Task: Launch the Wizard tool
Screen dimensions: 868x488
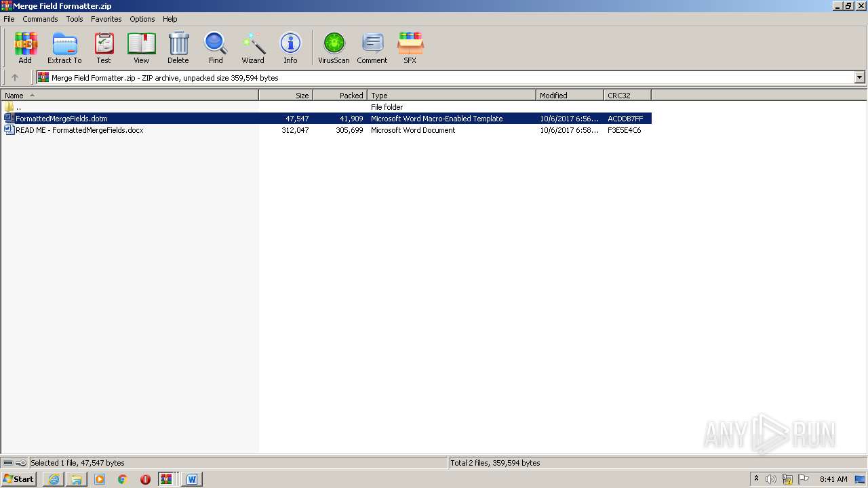Action: [x=253, y=47]
